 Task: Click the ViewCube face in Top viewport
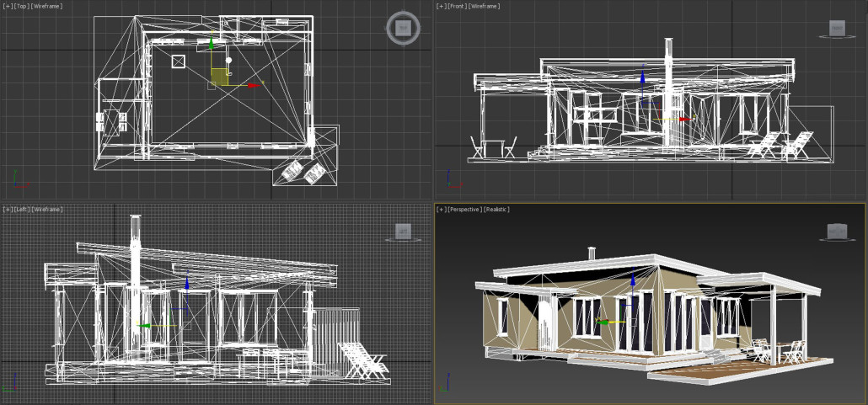pyautogui.click(x=403, y=27)
